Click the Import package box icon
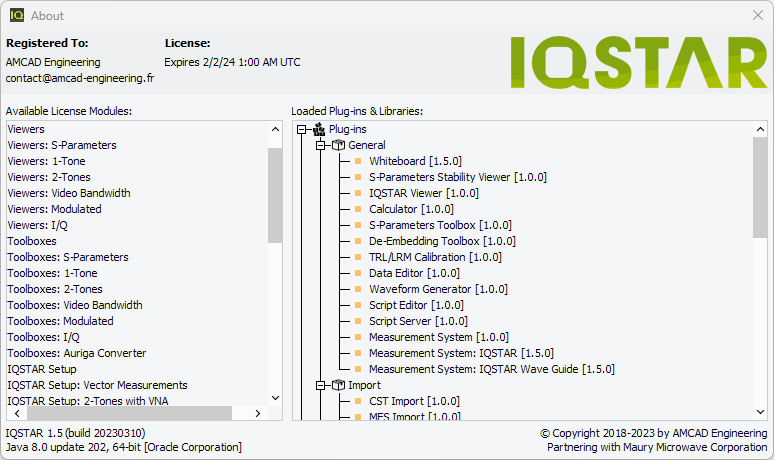The image size is (774, 460). click(x=338, y=385)
